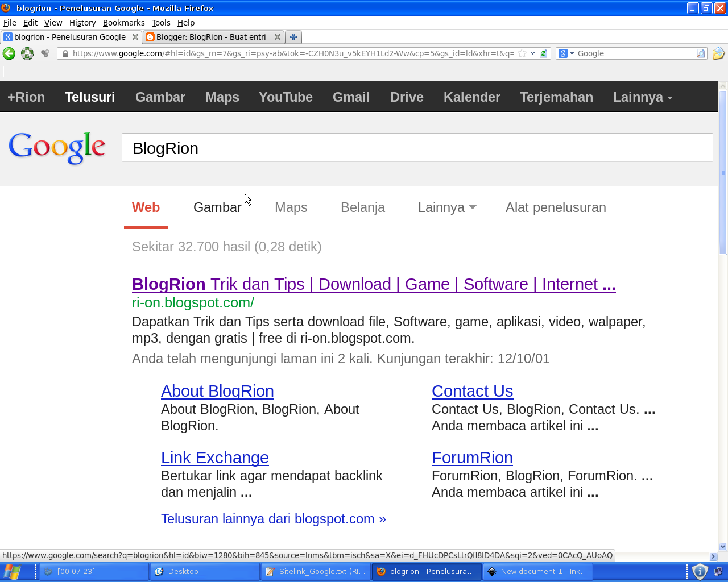Open Drive from the Google bar

click(407, 97)
